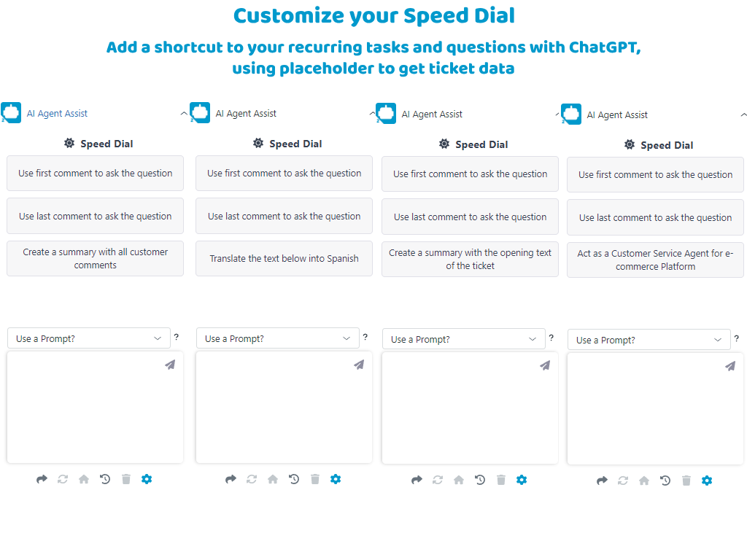Click the send paper-plane icon in leftmost panel

(170, 365)
